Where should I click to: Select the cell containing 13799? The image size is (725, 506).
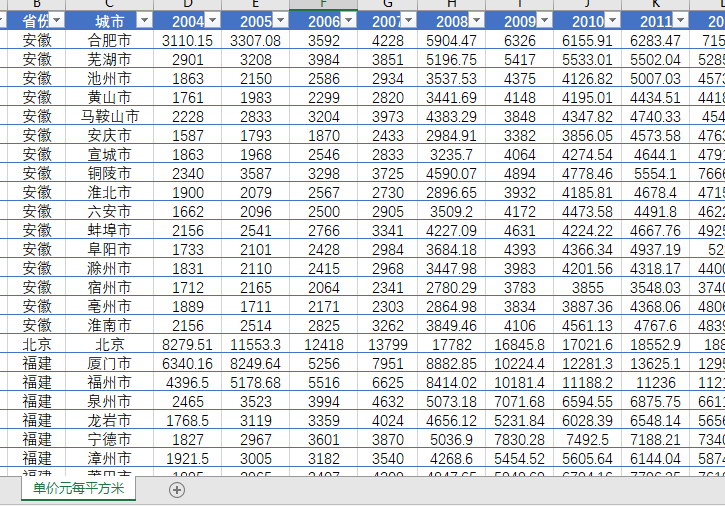pos(387,344)
